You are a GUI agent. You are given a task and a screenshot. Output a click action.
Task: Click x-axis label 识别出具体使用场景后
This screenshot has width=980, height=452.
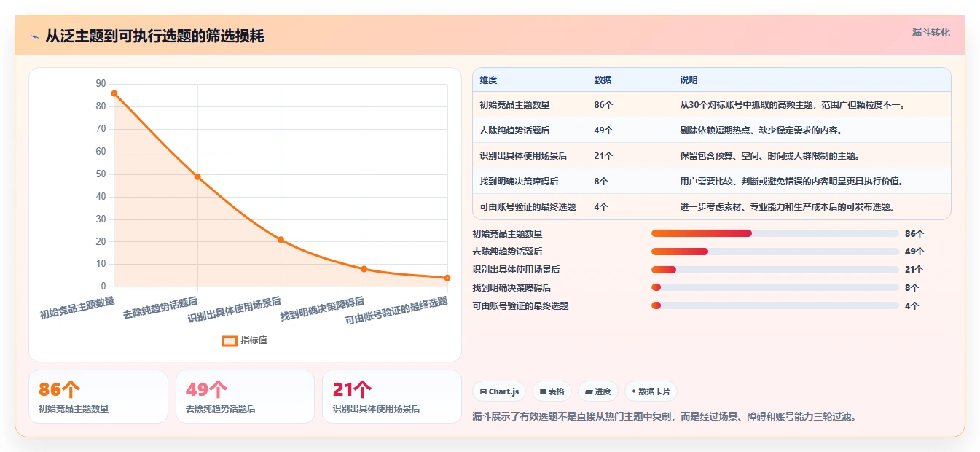pyautogui.click(x=235, y=309)
